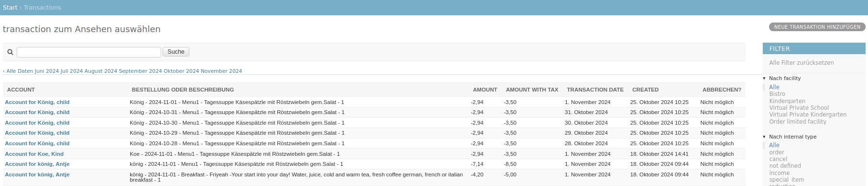
Task: Filter facility by Kindergarten
Action: (787, 101)
